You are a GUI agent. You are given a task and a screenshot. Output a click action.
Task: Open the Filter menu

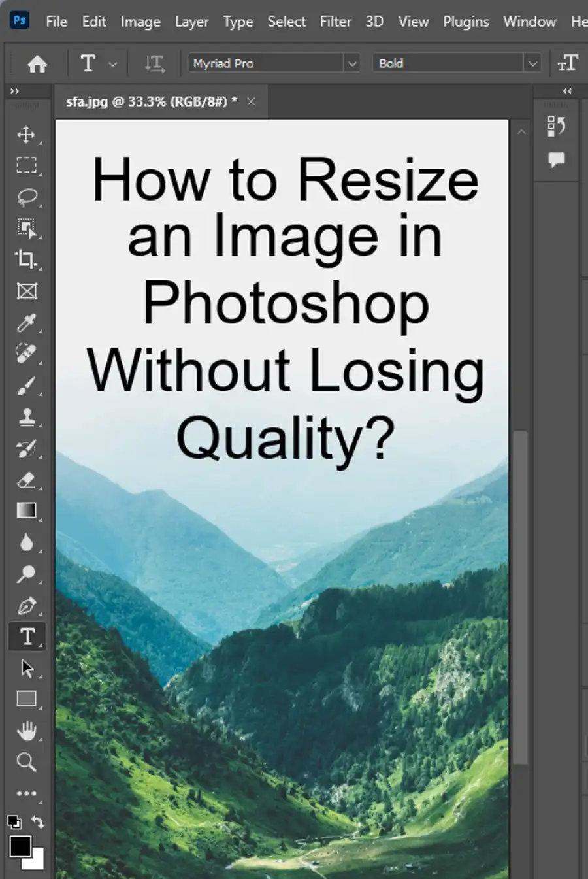tap(336, 22)
